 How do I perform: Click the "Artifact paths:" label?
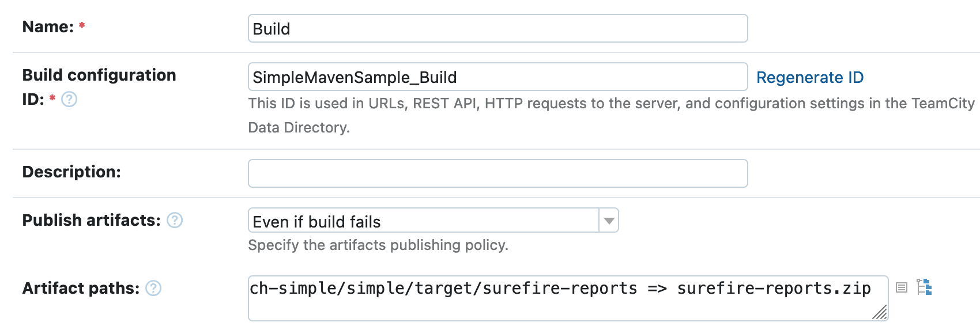(x=81, y=288)
